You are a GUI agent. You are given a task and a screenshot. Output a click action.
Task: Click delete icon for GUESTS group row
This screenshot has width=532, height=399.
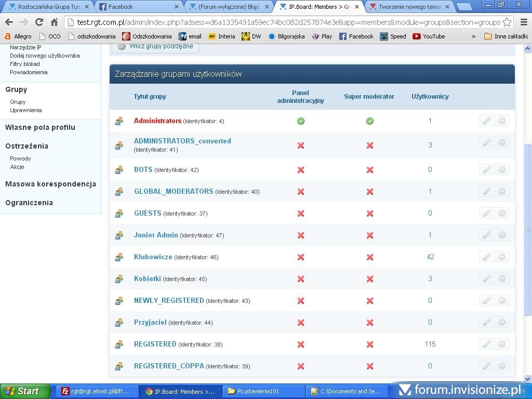502,214
